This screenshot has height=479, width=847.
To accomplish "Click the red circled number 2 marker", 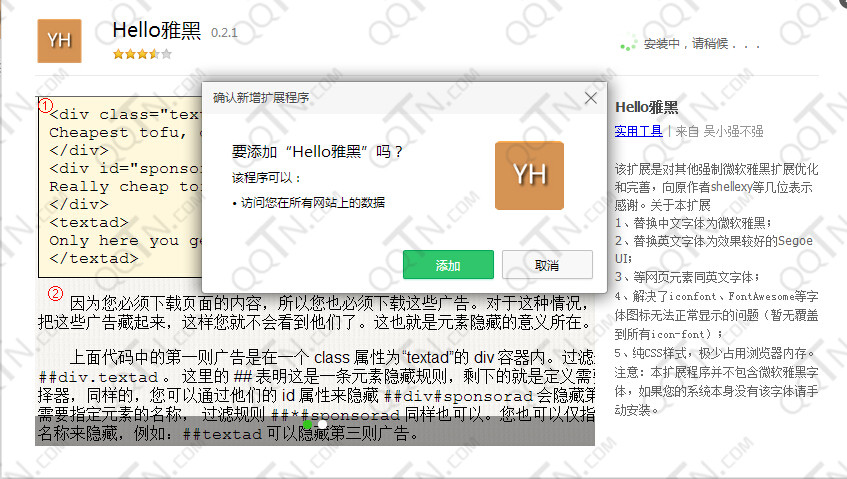I will [x=56, y=293].
